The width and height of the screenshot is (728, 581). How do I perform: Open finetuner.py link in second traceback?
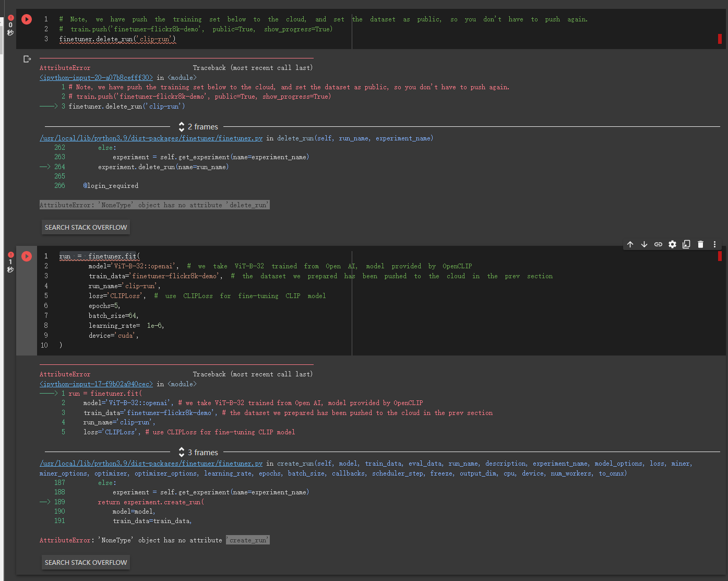(x=151, y=463)
